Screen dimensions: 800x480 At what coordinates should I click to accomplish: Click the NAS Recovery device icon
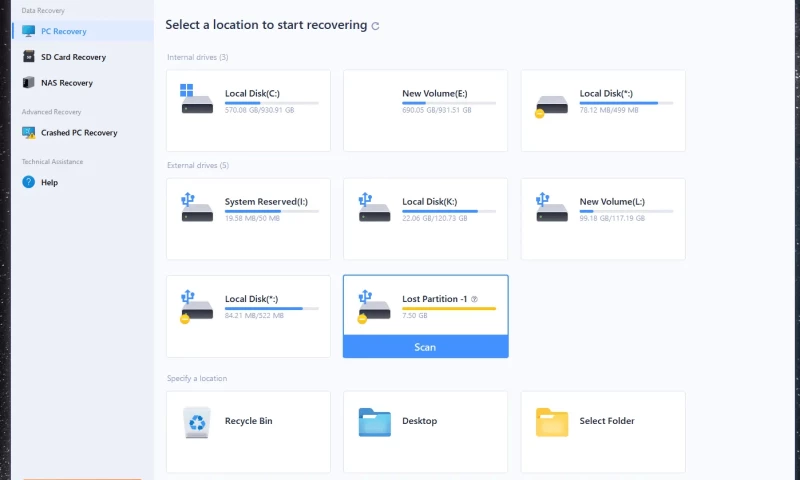[29, 82]
